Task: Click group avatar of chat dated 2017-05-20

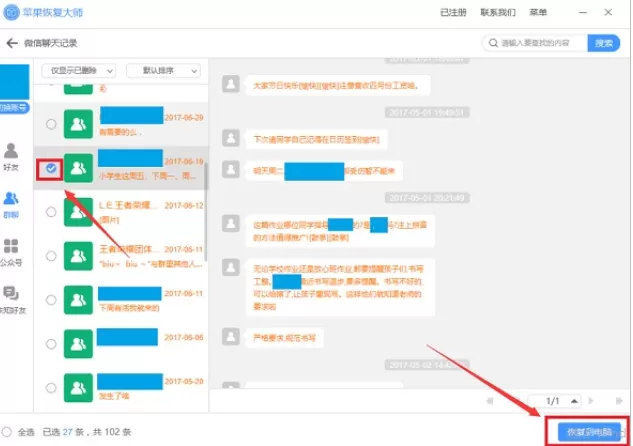Action: tap(78, 388)
